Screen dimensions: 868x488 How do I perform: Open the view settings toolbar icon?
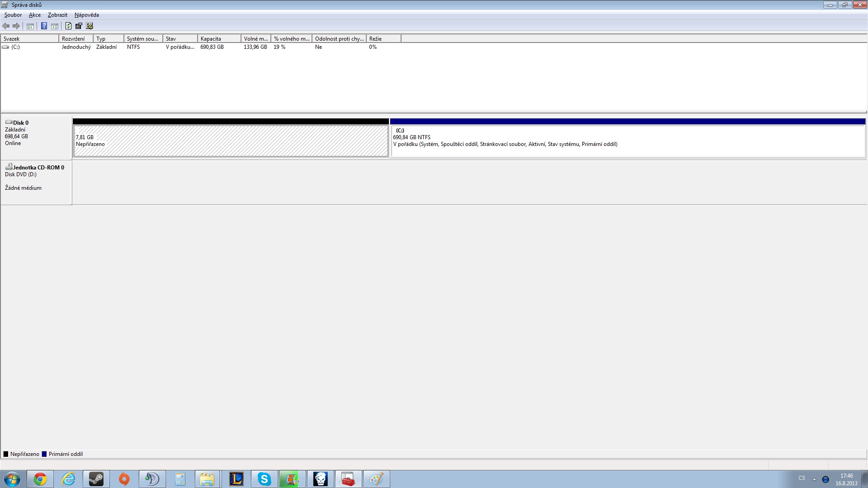(90, 26)
